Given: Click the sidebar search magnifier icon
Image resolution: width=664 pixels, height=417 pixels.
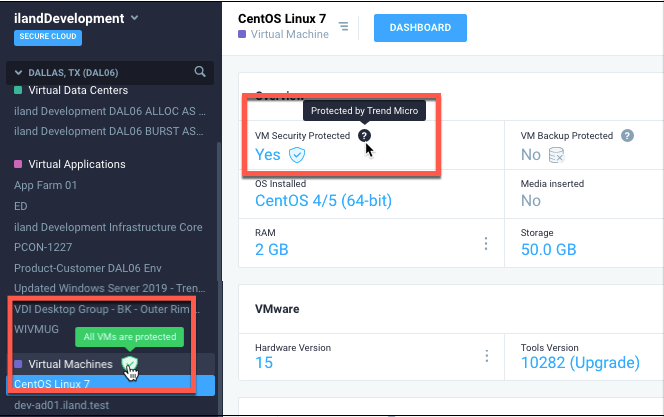Looking at the screenshot, I should pyautogui.click(x=200, y=71).
